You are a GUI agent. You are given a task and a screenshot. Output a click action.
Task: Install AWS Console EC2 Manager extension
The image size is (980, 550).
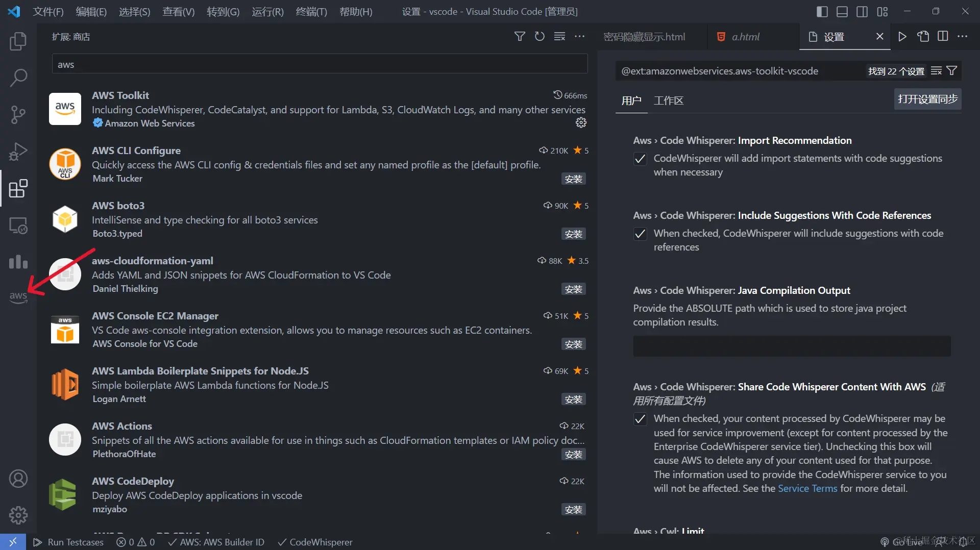coord(574,344)
